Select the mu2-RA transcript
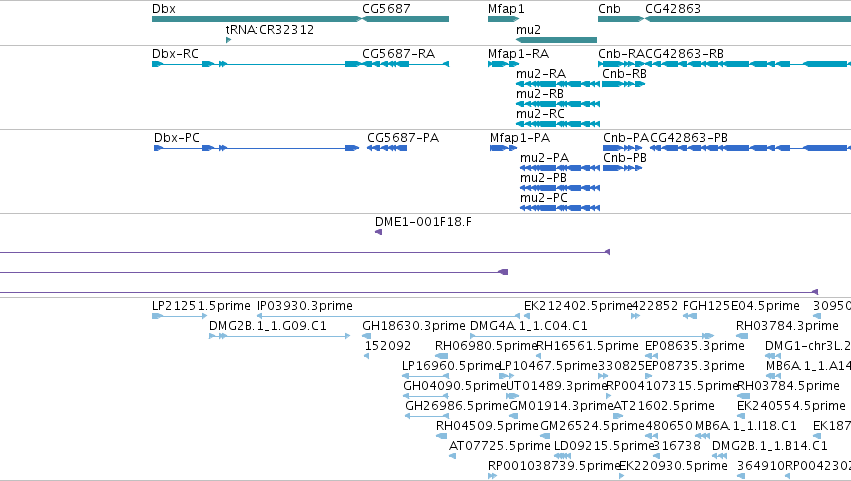Image resolution: width=851 pixels, height=481 pixels. tap(558, 84)
